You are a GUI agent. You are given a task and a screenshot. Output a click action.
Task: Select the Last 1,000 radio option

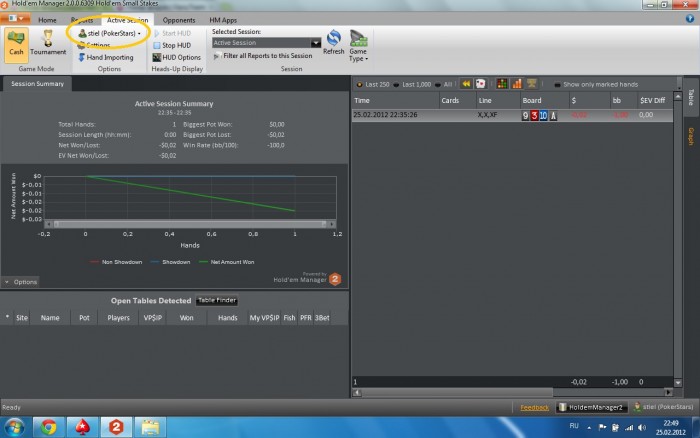[412, 84]
